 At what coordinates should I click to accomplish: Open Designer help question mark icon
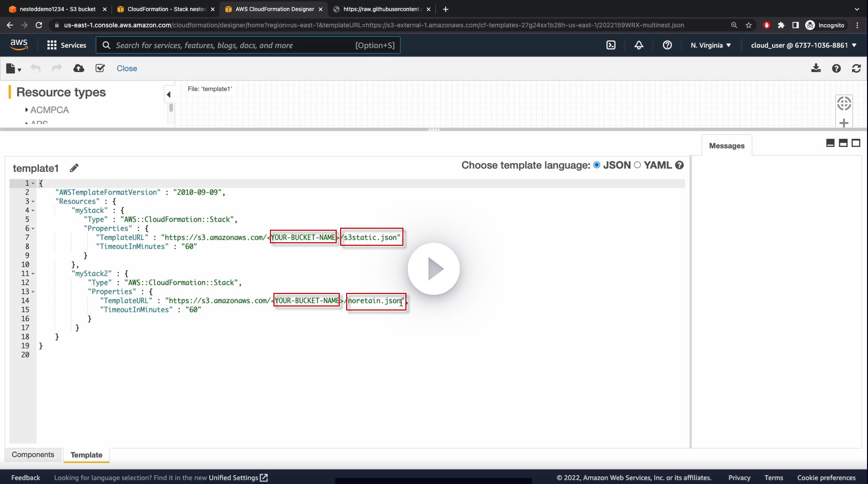click(x=836, y=68)
